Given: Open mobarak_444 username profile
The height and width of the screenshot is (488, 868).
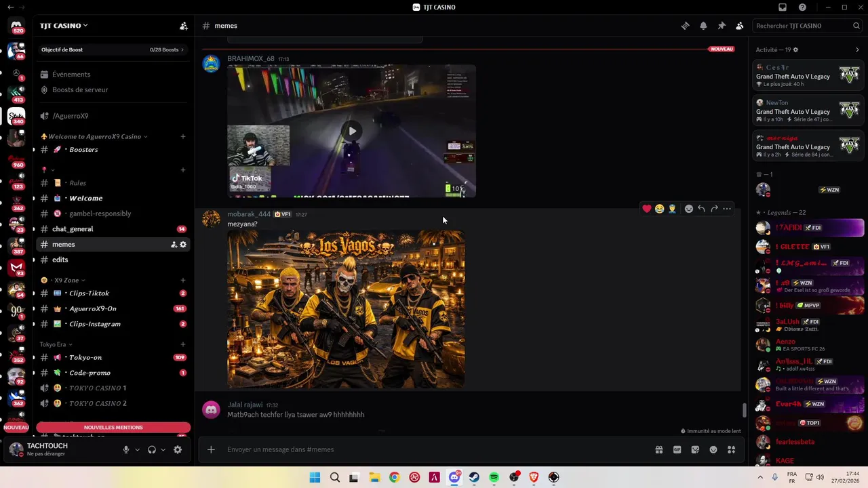Looking at the screenshot, I should (249, 214).
